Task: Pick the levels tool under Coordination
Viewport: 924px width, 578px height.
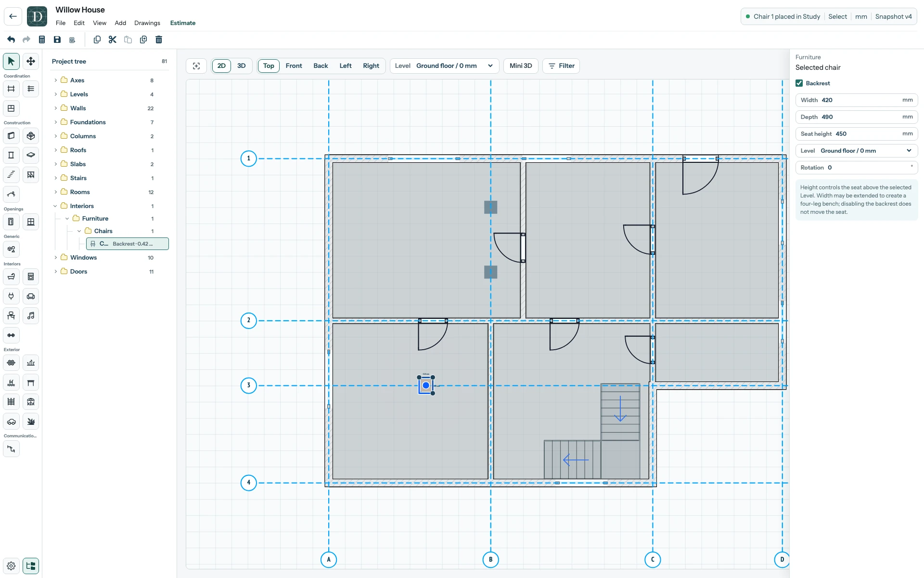Action: 31,89
